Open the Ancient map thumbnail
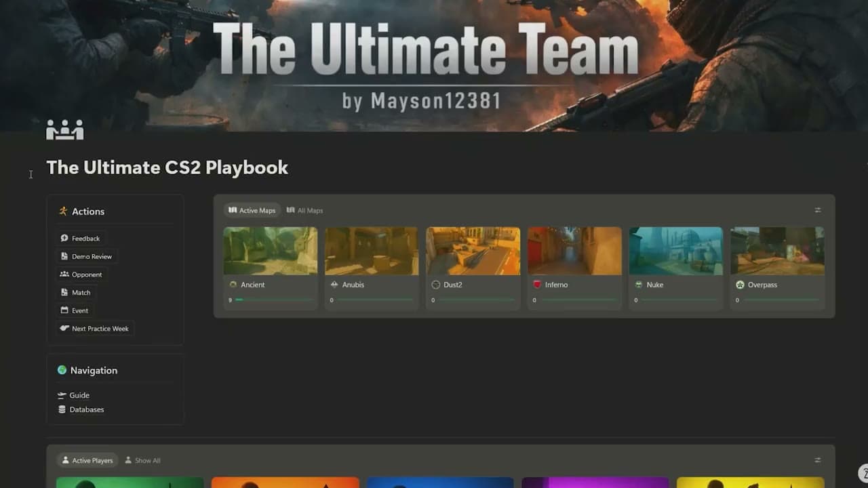Viewport: 868px width, 488px height. [x=271, y=251]
